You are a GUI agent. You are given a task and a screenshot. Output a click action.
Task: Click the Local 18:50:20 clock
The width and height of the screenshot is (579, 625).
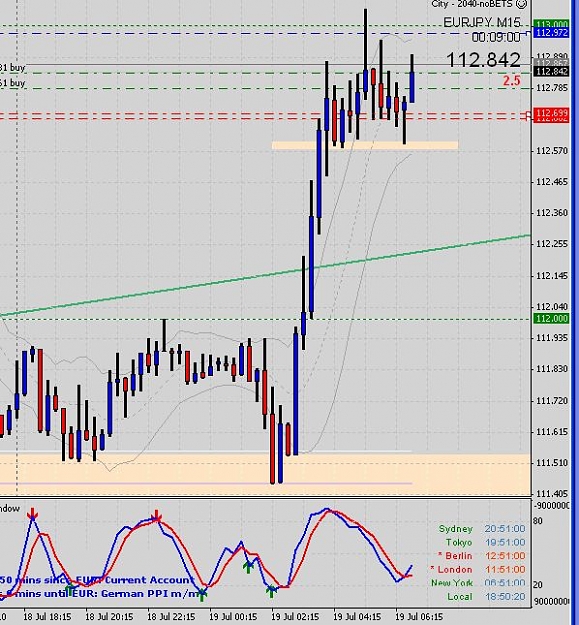486,597
